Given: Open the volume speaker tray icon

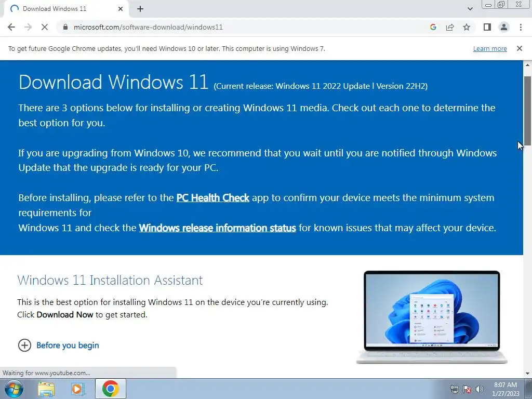Looking at the screenshot, I should coord(480,389).
